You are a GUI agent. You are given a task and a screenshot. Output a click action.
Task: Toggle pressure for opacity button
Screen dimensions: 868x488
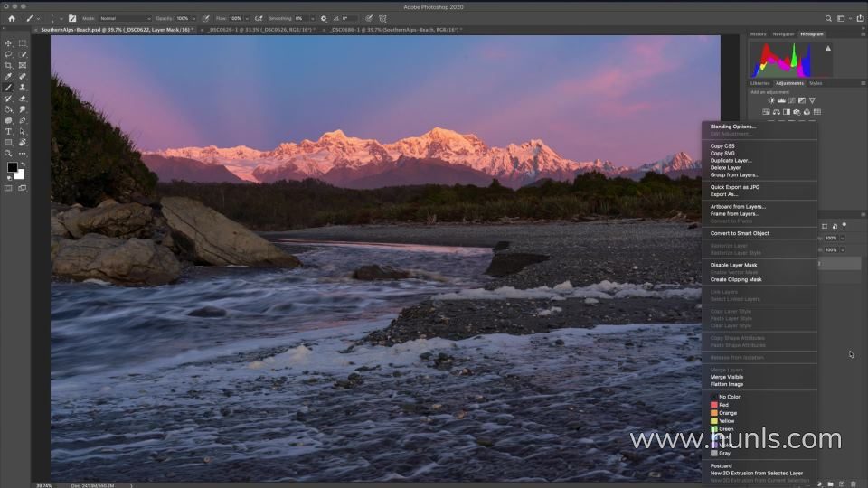point(205,18)
